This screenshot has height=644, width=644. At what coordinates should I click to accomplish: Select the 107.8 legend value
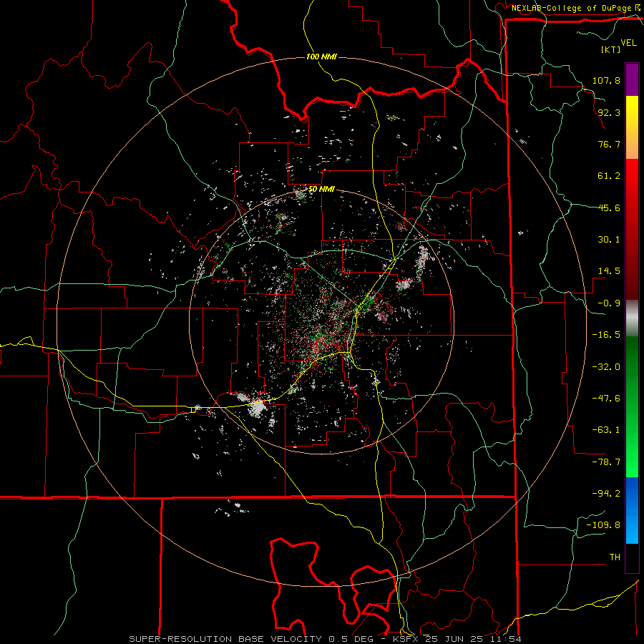(606, 80)
